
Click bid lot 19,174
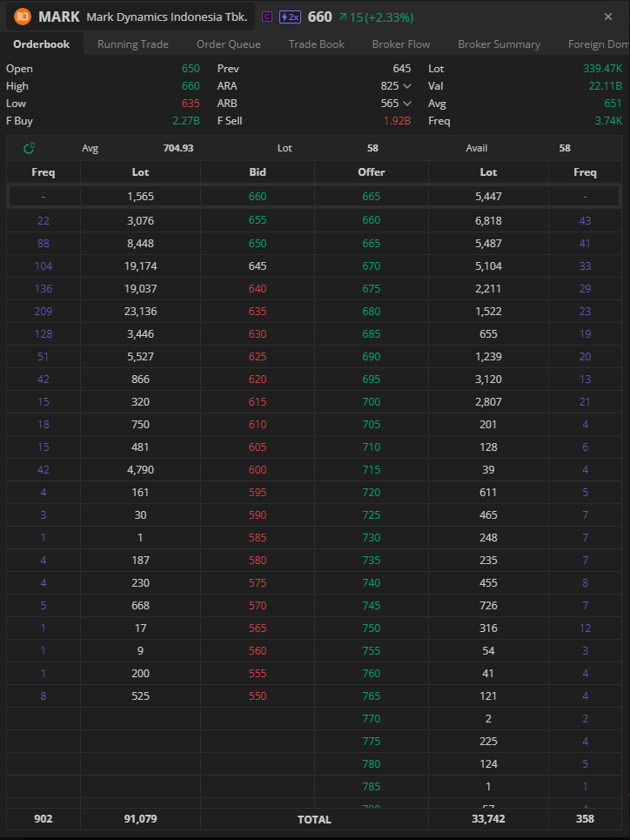[x=140, y=265]
